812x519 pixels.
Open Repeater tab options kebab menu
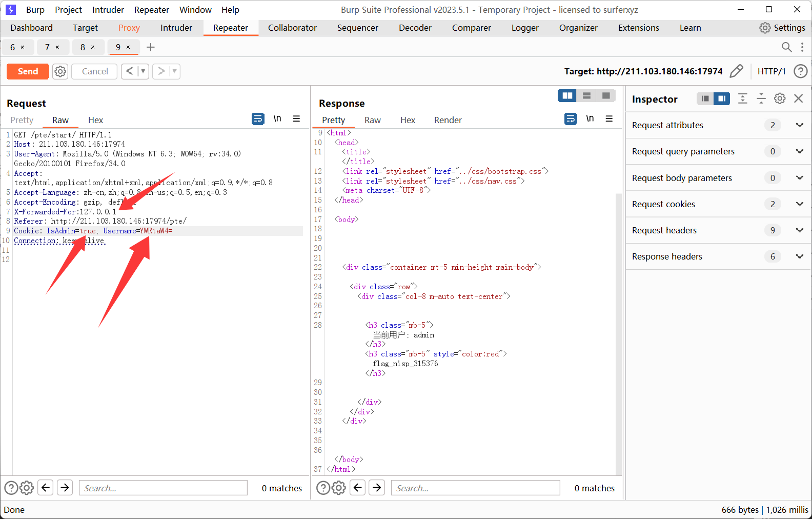click(x=802, y=47)
